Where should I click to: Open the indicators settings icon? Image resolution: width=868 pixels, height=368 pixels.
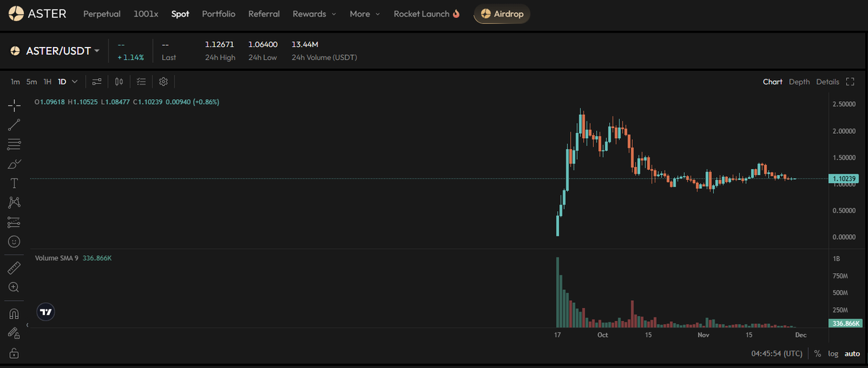tap(97, 82)
